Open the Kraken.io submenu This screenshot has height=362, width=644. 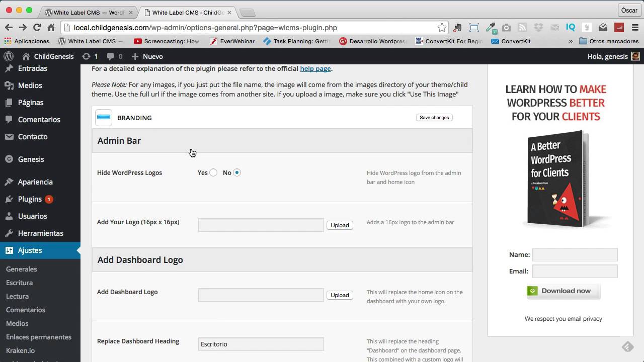coord(20,350)
